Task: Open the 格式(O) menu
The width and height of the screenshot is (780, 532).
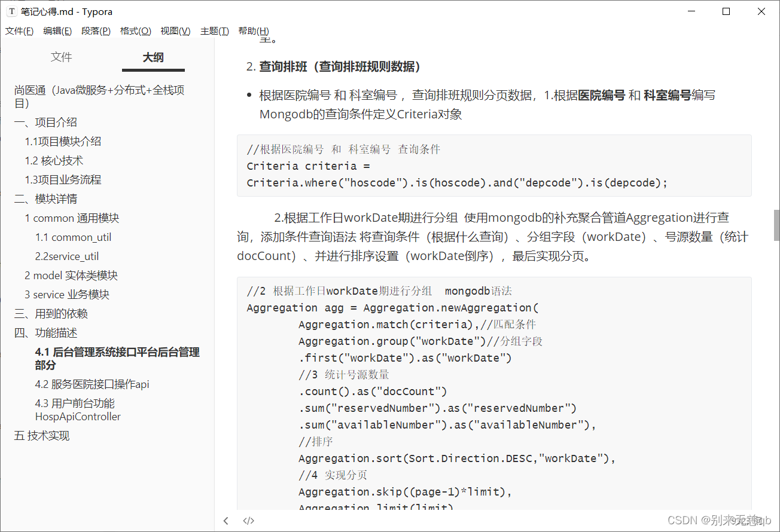Action: tap(136, 31)
